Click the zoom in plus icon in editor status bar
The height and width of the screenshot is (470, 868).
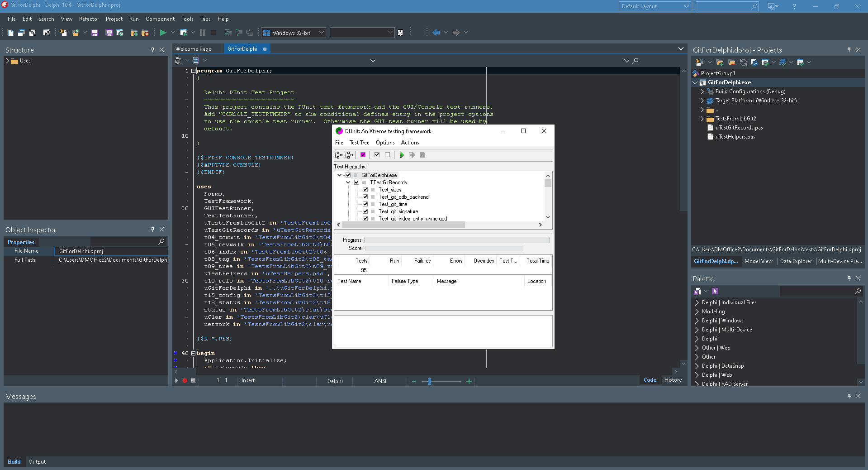(x=469, y=381)
